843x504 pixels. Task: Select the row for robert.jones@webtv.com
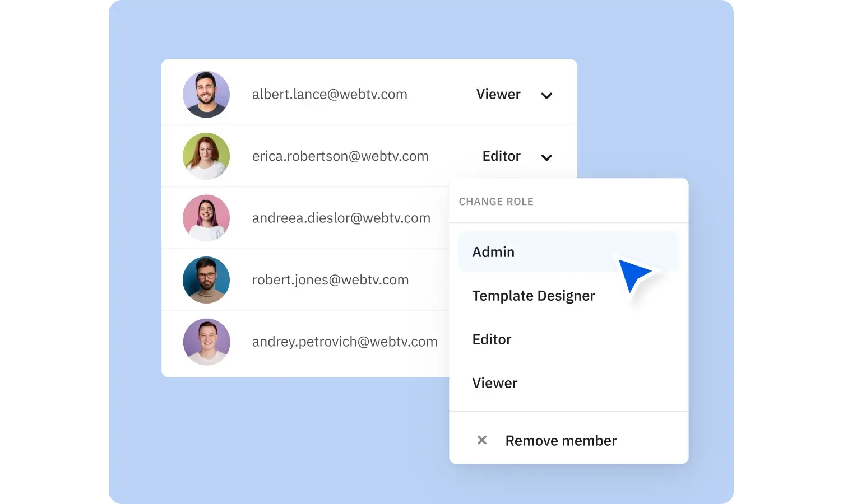(330, 279)
